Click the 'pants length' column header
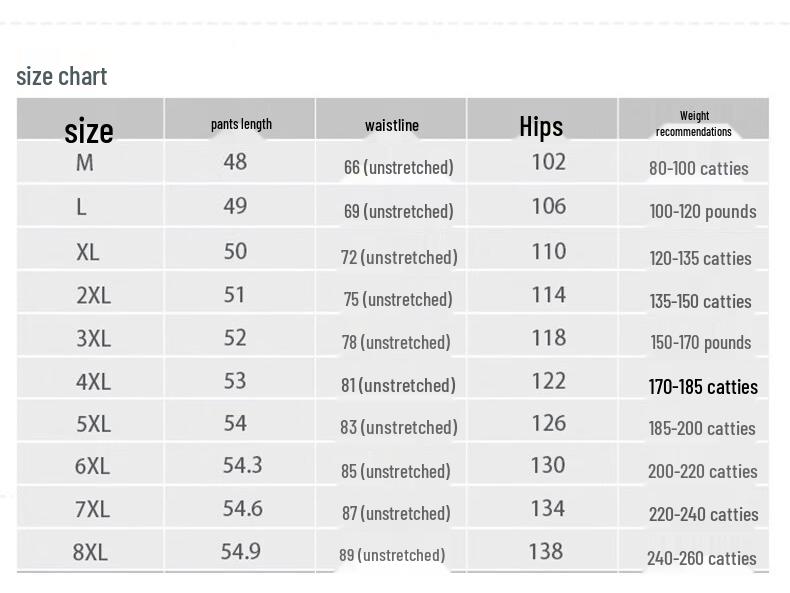 click(241, 124)
